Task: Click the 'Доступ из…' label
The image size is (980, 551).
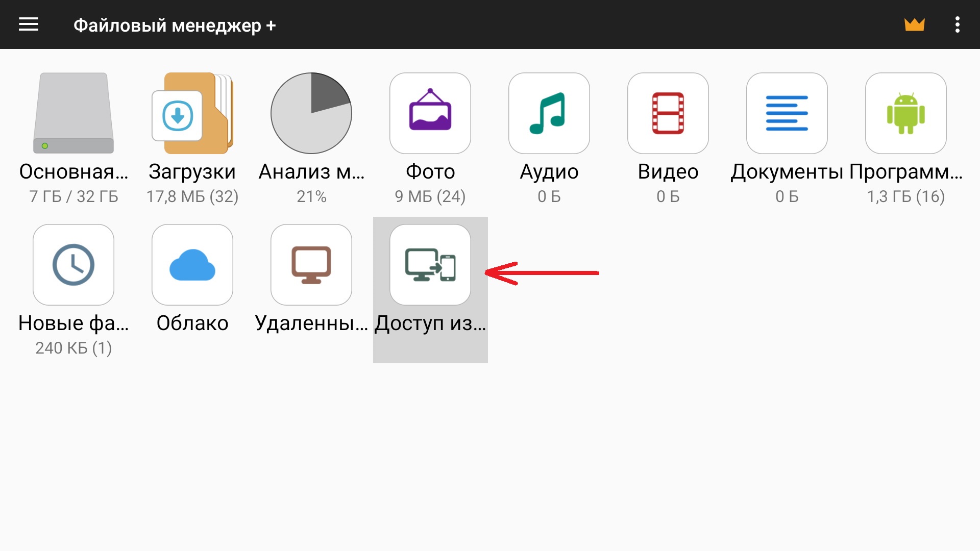Action: (430, 323)
